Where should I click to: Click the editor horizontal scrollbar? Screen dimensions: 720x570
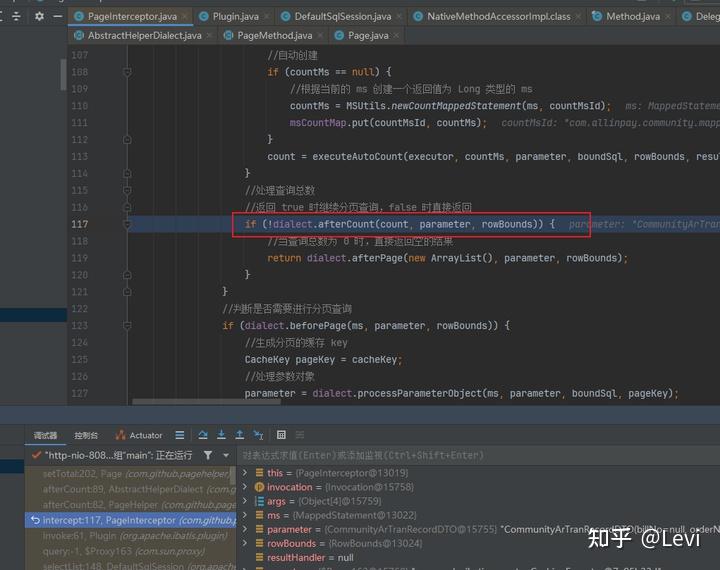point(207,402)
